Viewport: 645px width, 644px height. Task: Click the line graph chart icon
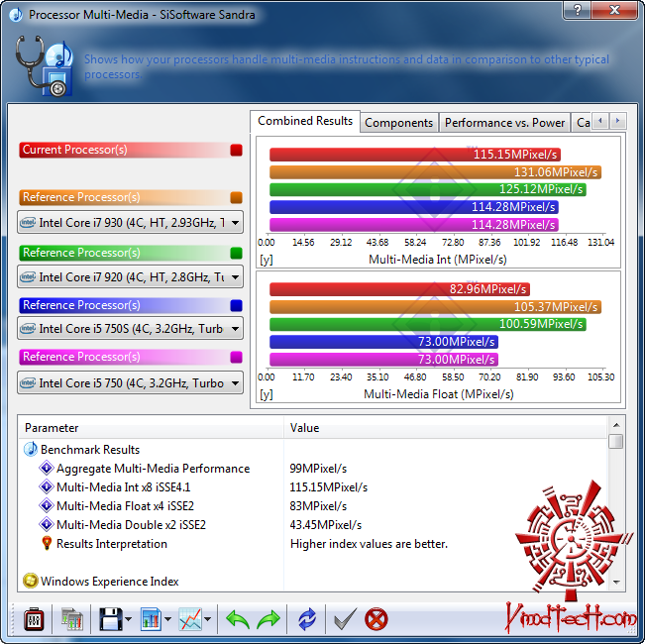click(190, 619)
